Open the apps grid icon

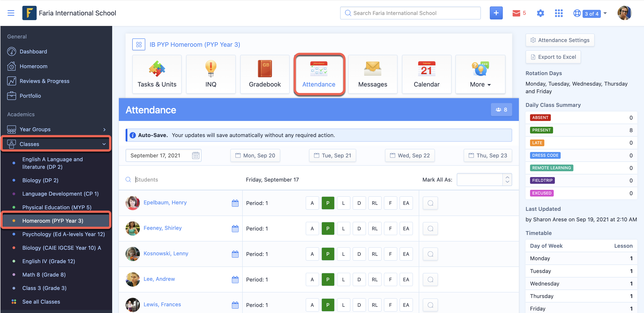click(x=558, y=13)
